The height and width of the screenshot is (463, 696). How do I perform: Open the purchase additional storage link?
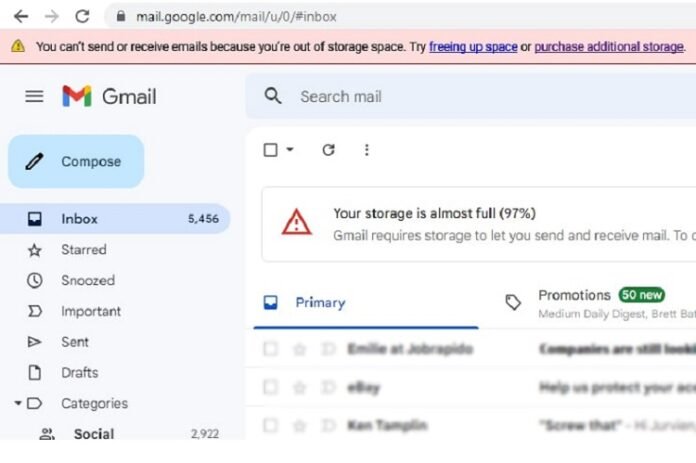(x=609, y=47)
